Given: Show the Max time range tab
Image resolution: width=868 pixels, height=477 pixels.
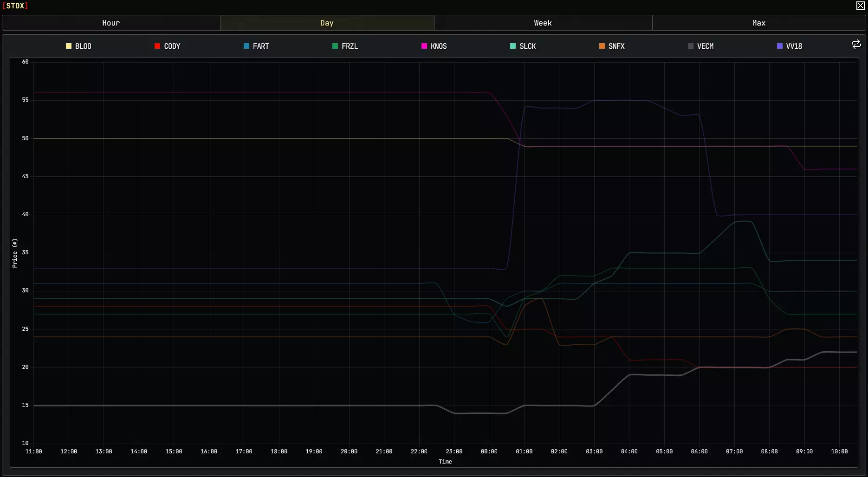Looking at the screenshot, I should (x=759, y=23).
